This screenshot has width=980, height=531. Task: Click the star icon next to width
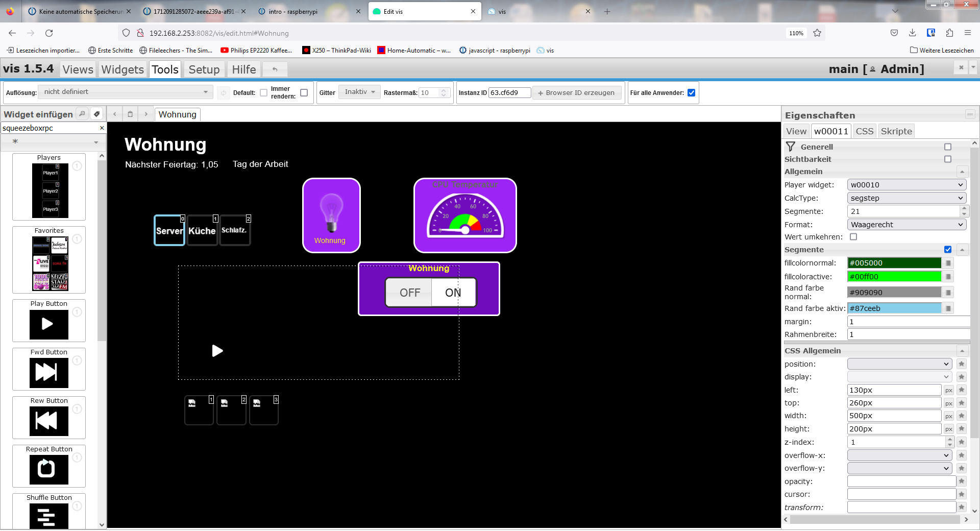(962, 416)
